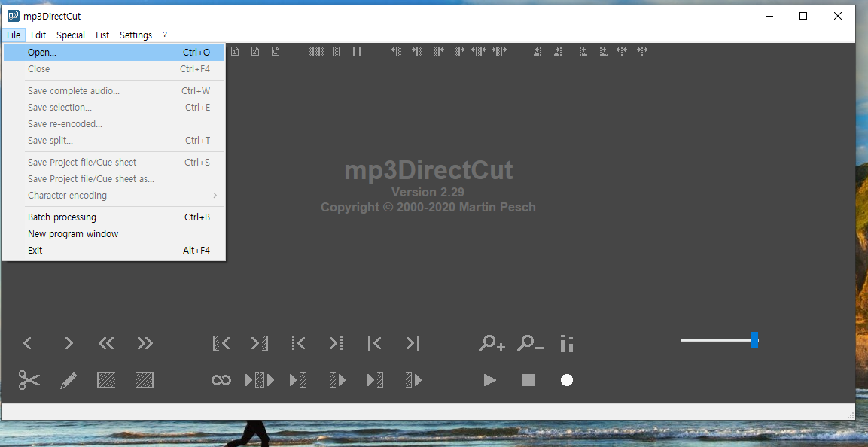868x447 pixels.
Task: Click the blue volume slider handle
Action: coord(754,339)
